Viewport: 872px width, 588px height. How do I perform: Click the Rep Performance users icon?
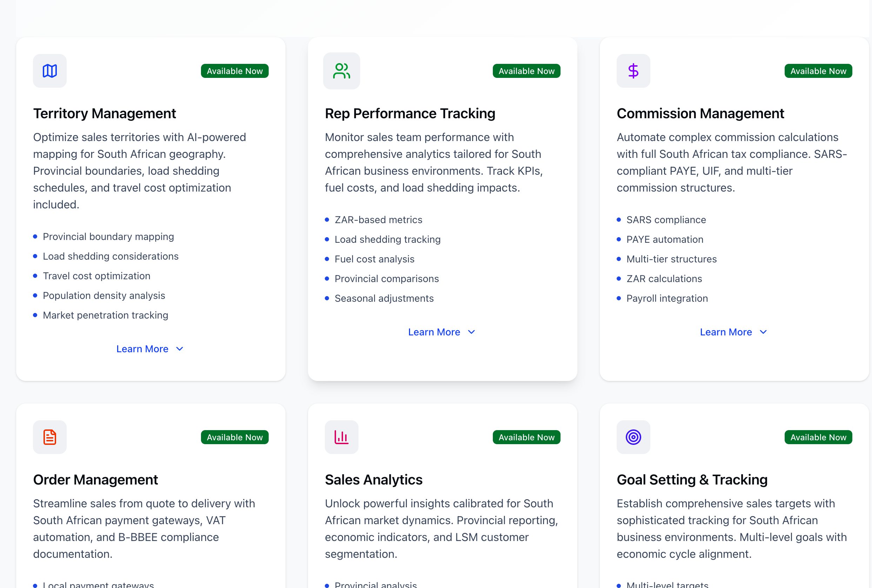click(x=341, y=71)
